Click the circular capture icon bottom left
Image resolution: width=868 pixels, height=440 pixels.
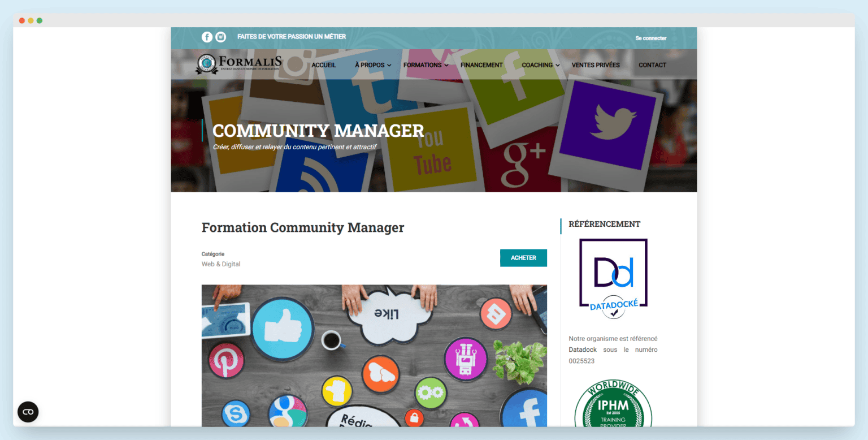point(28,412)
